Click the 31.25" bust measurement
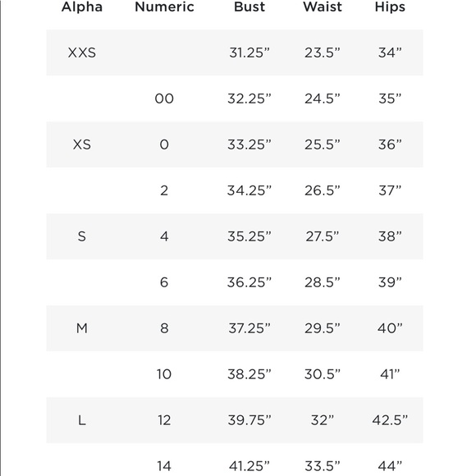This screenshot has height=476, width=476. [x=249, y=53]
